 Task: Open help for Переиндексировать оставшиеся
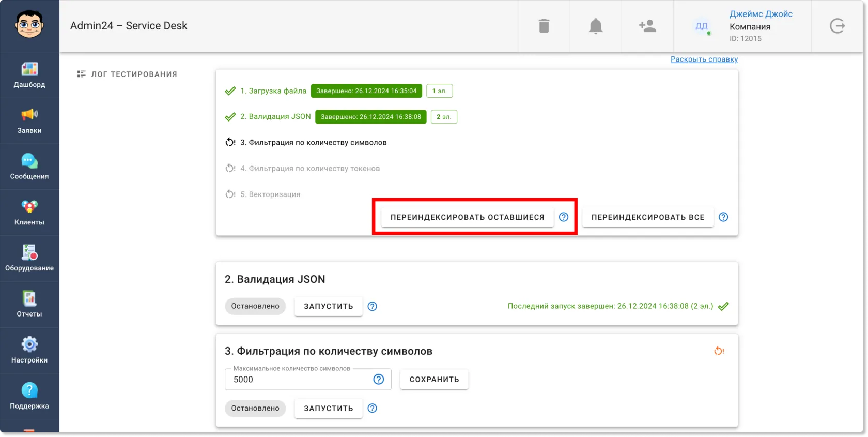coord(564,217)
